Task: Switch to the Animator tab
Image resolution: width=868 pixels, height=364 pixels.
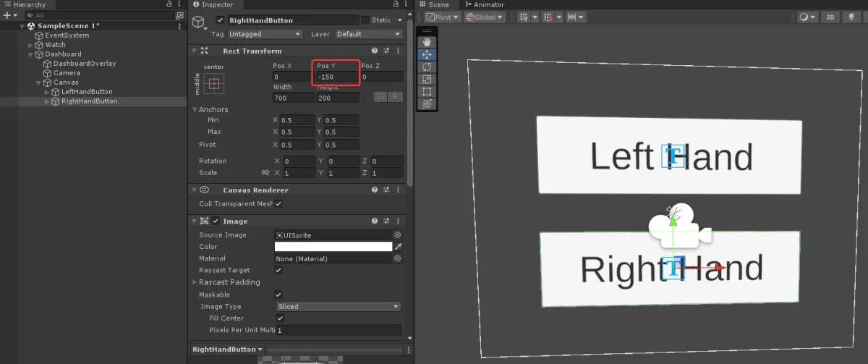Action: (485, 4)
